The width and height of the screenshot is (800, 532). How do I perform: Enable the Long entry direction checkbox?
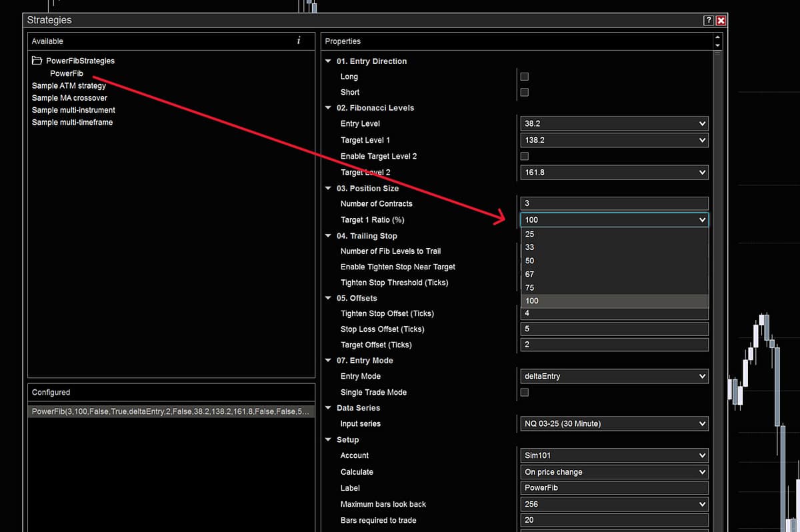pos(524,77)
